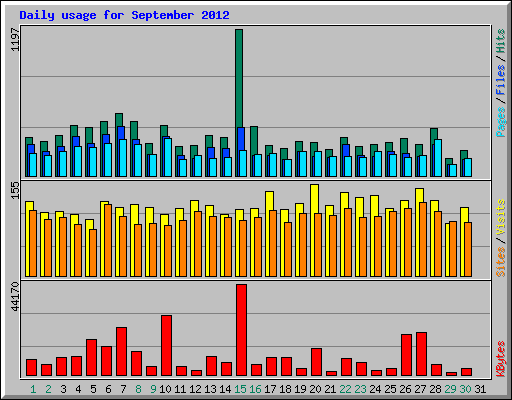Select the "Visits" legend label
The image size is (512, 400).
click(x=500, y=217)
